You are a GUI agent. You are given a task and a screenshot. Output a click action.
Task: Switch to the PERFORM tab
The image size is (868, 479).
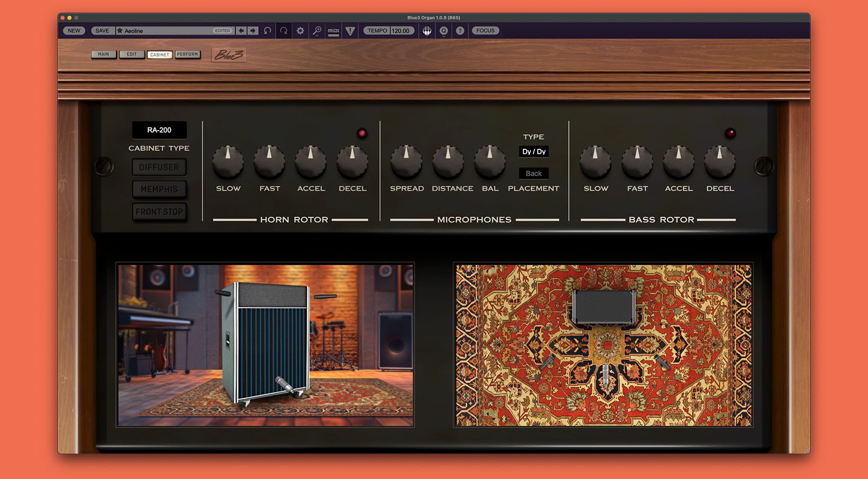click(x=188, y=54)
